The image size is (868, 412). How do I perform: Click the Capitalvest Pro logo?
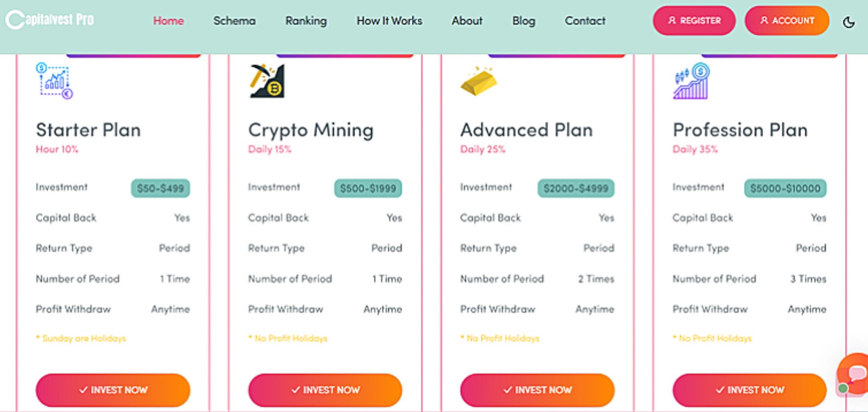tap(50, 20)
